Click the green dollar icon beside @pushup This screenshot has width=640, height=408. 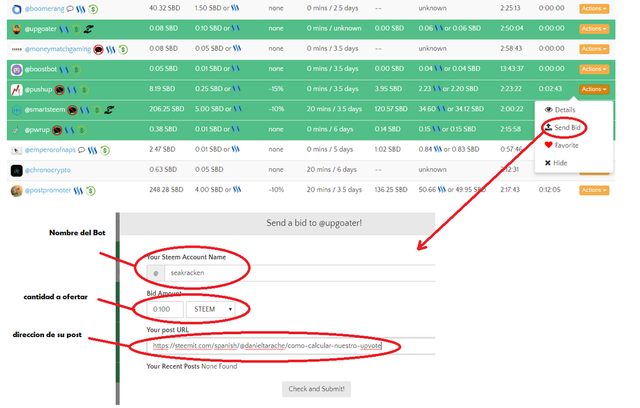(x=84, y=90)
